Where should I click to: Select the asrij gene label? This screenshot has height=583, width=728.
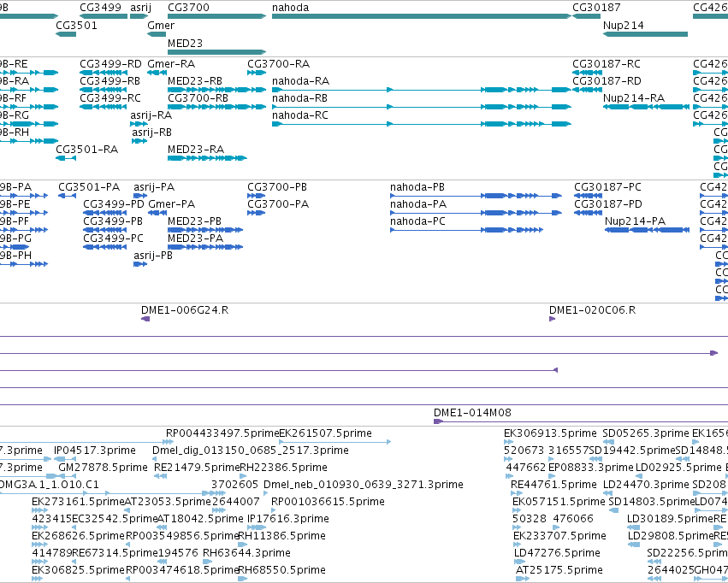[x=140, y=8]
